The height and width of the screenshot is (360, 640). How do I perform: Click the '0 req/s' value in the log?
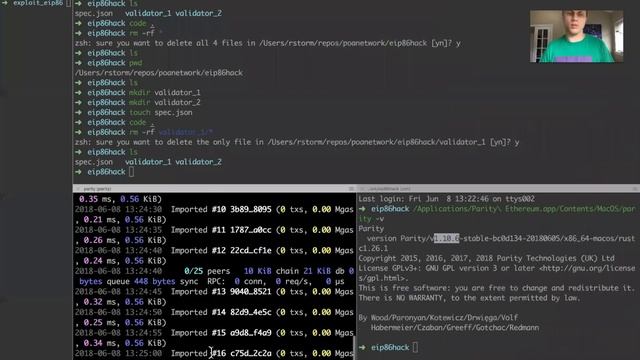[293, 281]
